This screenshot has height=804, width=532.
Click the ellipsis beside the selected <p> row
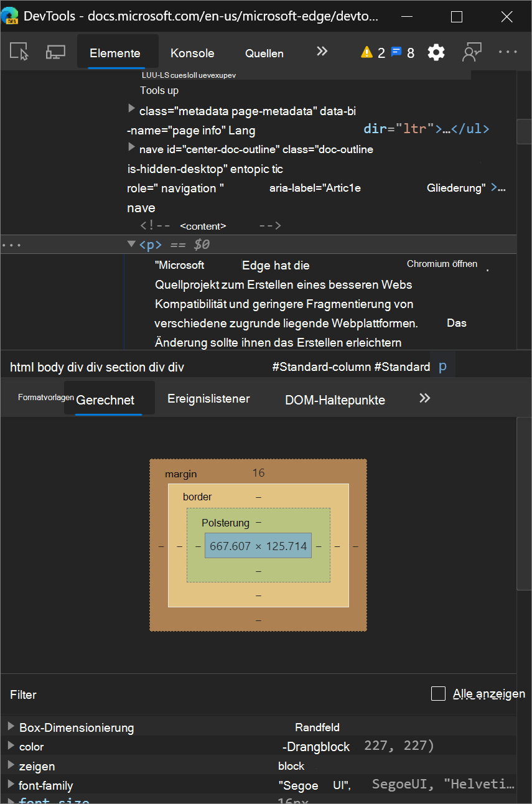pos(11,245)
